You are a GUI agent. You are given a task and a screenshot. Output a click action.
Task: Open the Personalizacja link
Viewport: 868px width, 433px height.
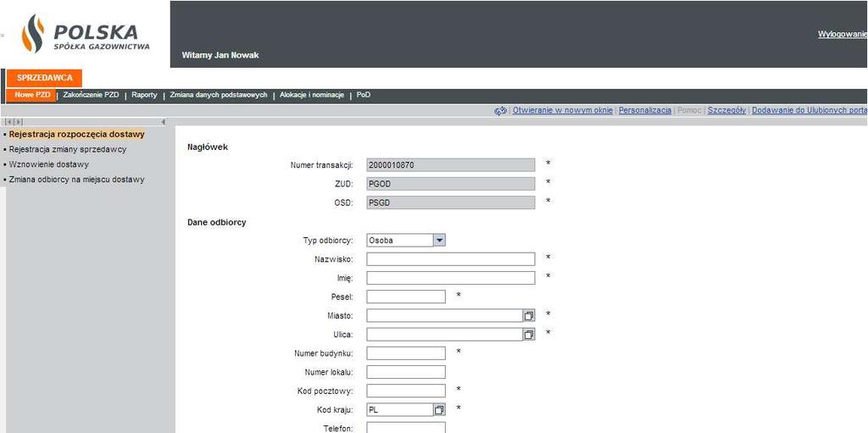point(645,111)
